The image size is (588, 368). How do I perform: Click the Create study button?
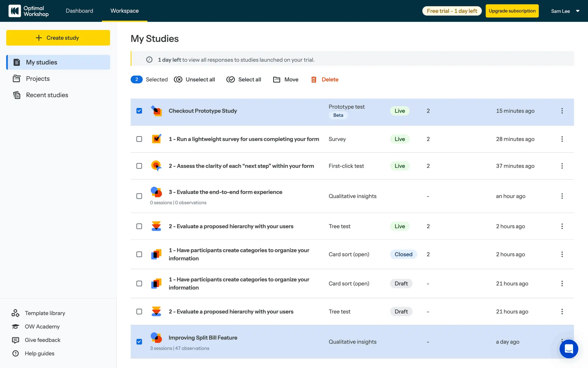tap(58, 38)
